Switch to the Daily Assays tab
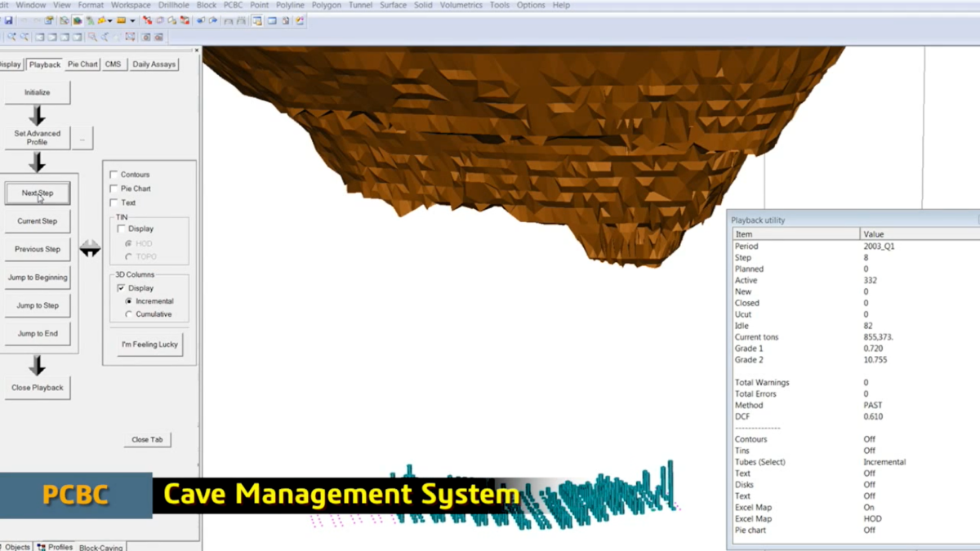Image resolution: width=980 pixels, height=551 pixels. pos(154,64)
